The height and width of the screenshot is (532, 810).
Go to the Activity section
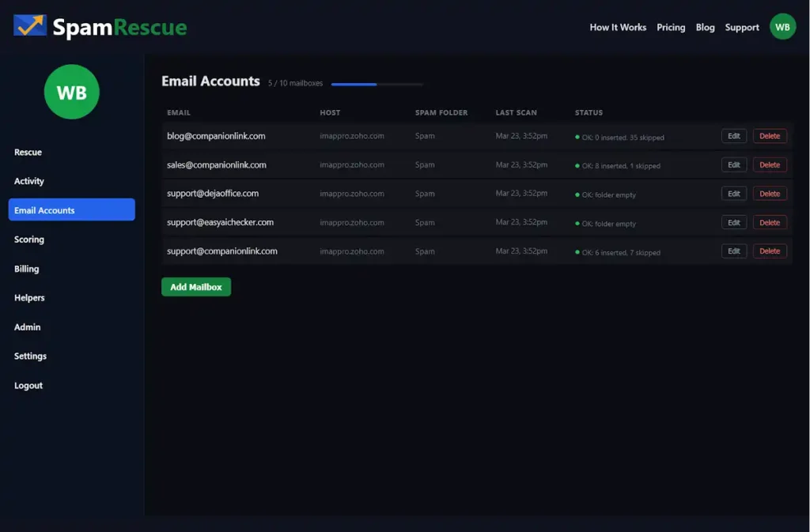[29, 181]
